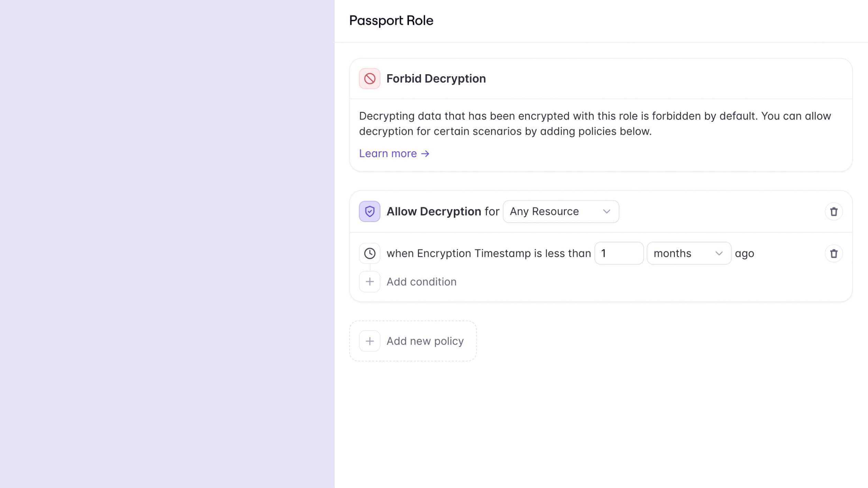Image resolution: width=868 pixels, height=488 pixels.
Task: Focus the timestamp number field showing 1
Action: click(x=619, y=254)
